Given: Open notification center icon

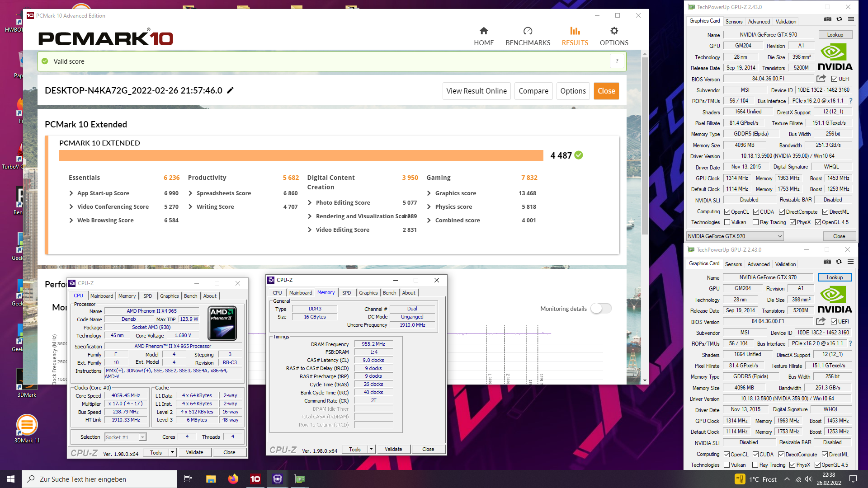Looking at the screenshot, I should point(853,479).
